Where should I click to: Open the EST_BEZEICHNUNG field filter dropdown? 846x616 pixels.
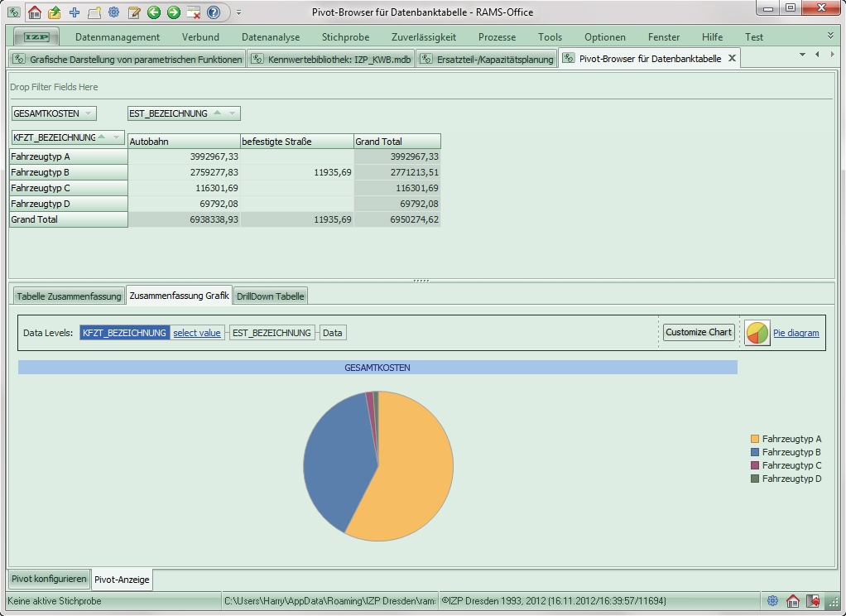tap(233, 113)
